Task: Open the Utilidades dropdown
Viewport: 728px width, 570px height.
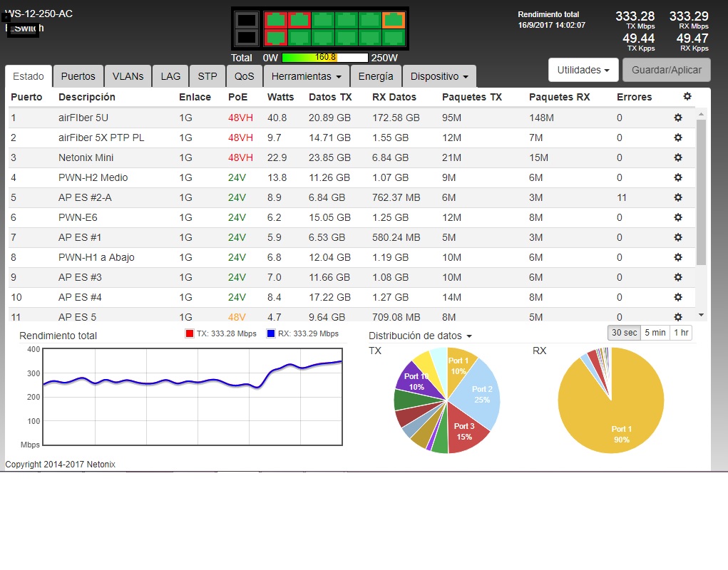Action: (583, 71)
